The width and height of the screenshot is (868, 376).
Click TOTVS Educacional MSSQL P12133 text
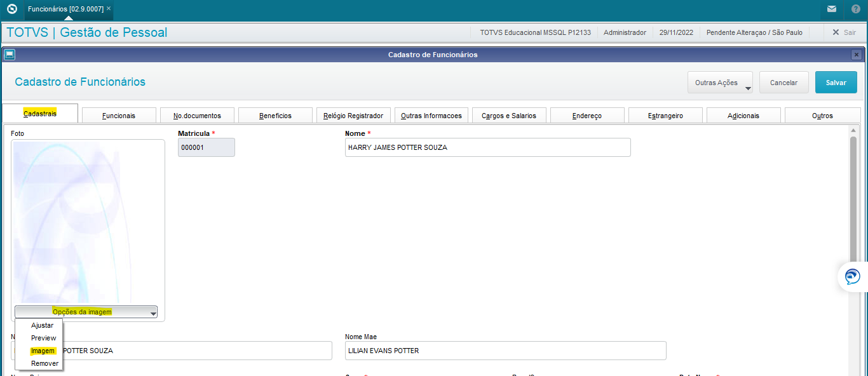(535, 32)
